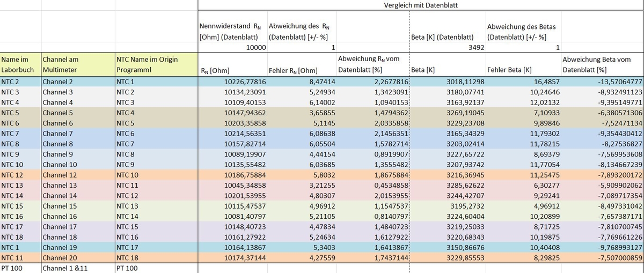The image size is (644, 273).
Task: Select the RN value 10174,37144
Action: 232,258
